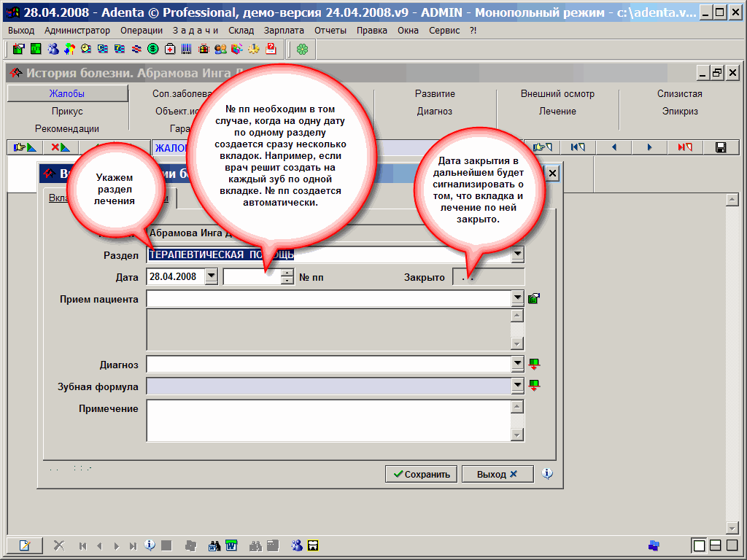Switch to the Лечение tab

[557, 112]
